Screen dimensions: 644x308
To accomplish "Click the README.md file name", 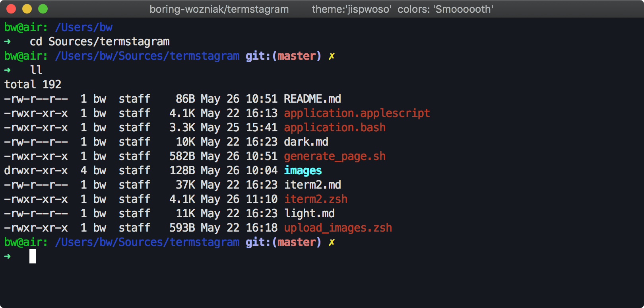I will tap(312, 99).
